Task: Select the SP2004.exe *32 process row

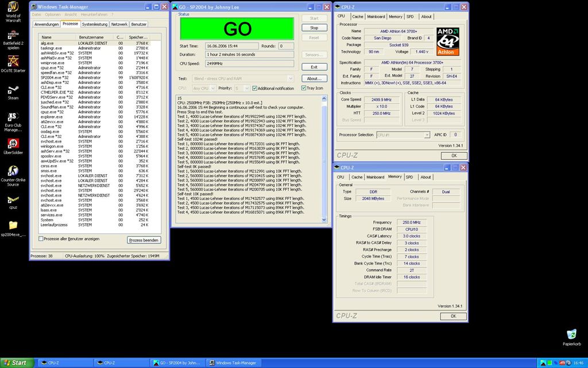Action: point(95,78)
